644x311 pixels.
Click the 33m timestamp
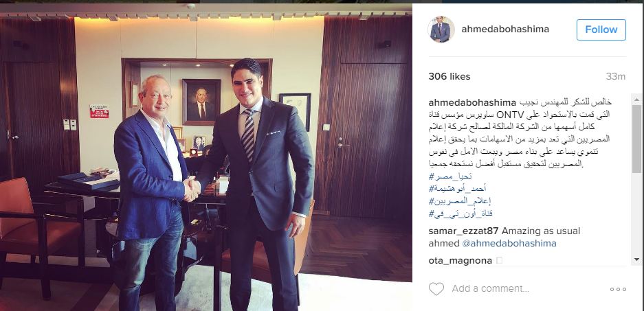point(615,76)
